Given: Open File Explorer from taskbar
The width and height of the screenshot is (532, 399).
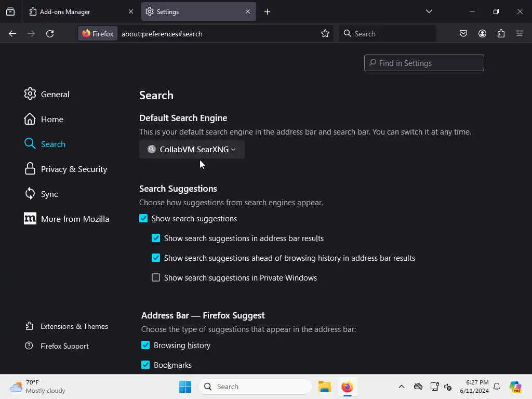Looking at the screenshot, I should click(x=324, y=387).
